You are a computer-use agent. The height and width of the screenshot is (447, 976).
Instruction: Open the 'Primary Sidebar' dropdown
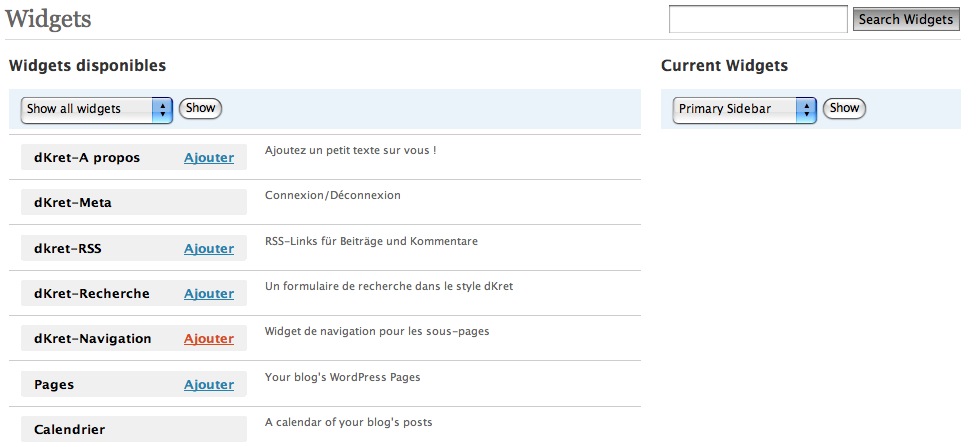pyautogui.click(x=744, y=110)
